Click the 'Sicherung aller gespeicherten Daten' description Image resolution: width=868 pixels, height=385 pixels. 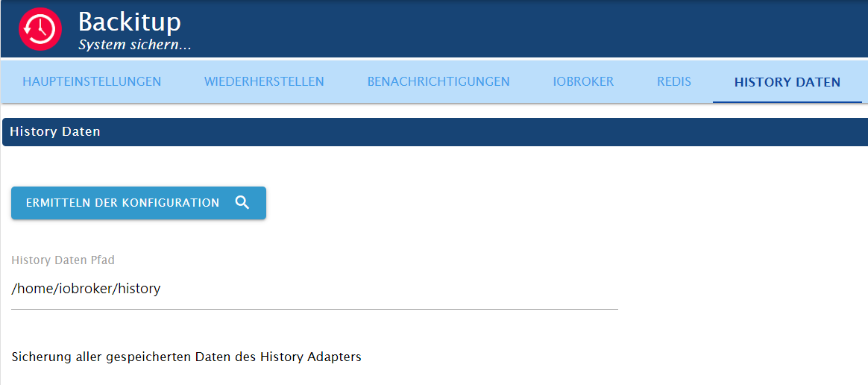point(186,357)
